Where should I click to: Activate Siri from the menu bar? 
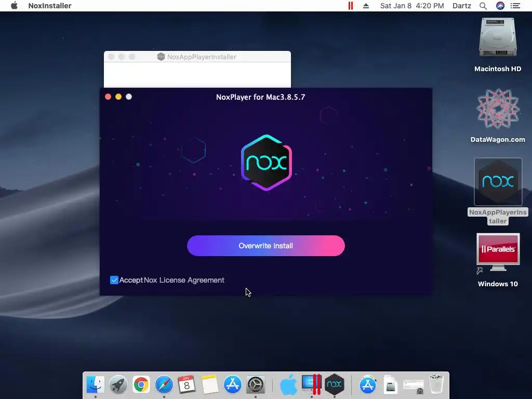coord(500,6)
